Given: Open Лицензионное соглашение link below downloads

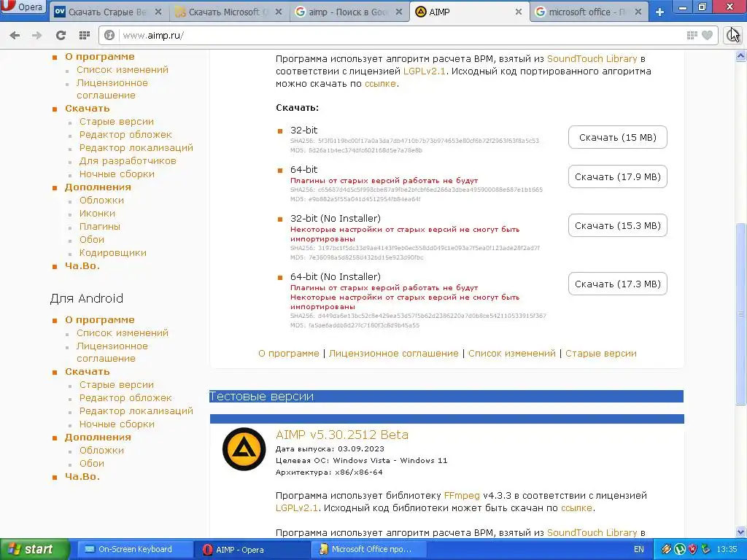Looking at the screenshot, I should [393, 354].
